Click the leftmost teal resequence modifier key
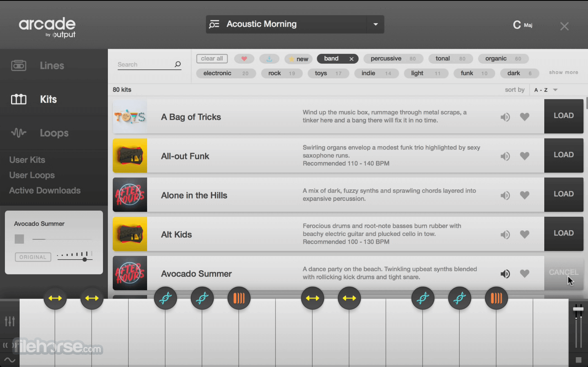The height and width of the screenshot is (367, 588). coord(165,298)
